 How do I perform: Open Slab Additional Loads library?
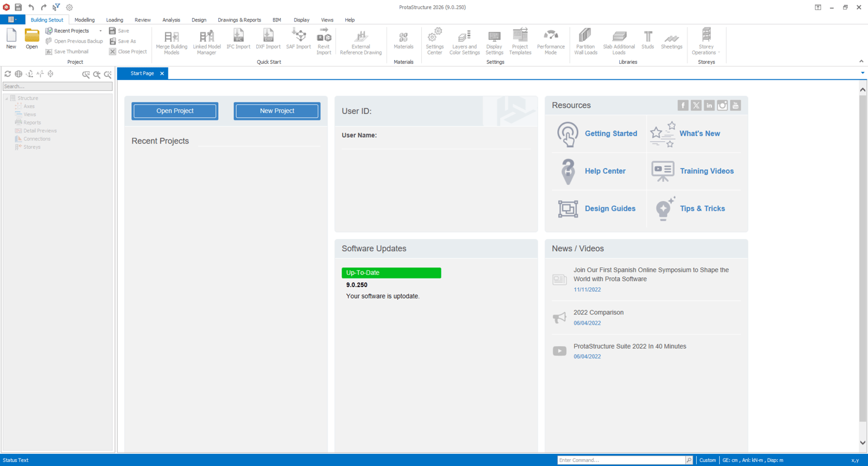619,42
